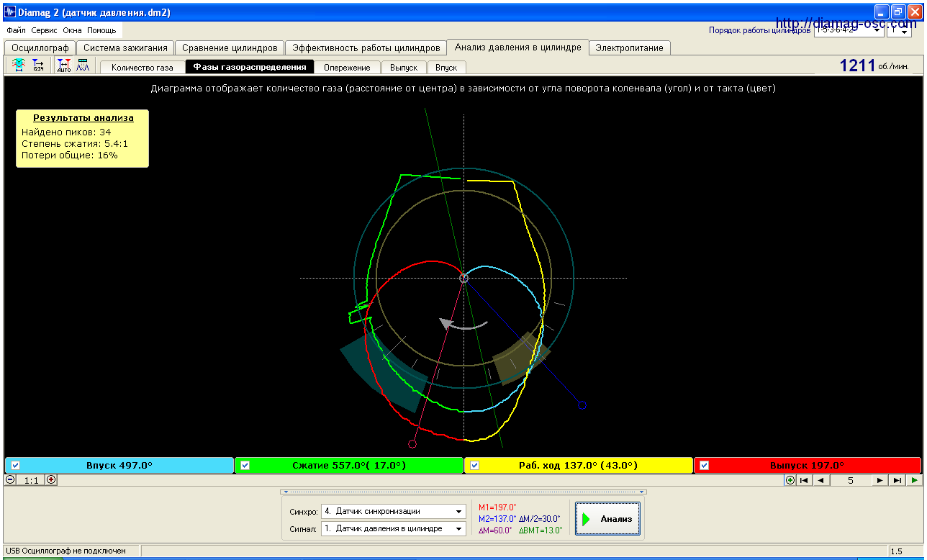927x560 pixels.
Task: Open the cylinder firing order 1-5-3-6-4-2 dropdown
Action: pyautogui.click(x=849, y=30)
